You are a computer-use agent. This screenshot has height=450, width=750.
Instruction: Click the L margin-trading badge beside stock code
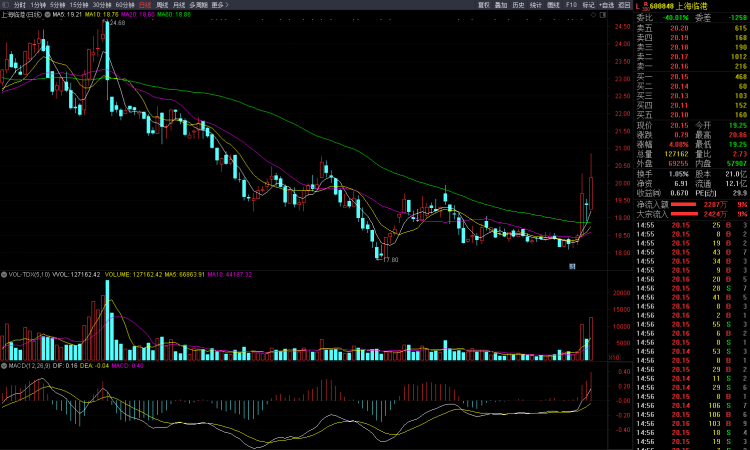click(638, 6)
